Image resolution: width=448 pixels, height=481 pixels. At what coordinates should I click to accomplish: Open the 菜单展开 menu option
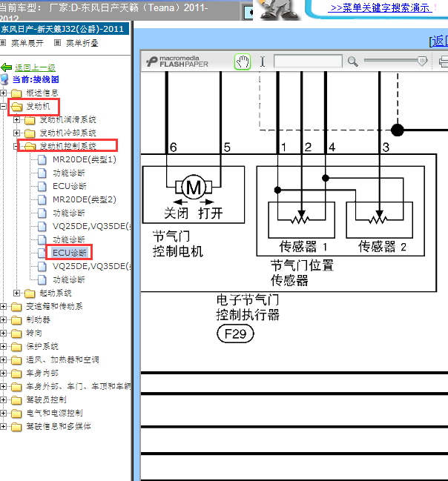[27, 43]
